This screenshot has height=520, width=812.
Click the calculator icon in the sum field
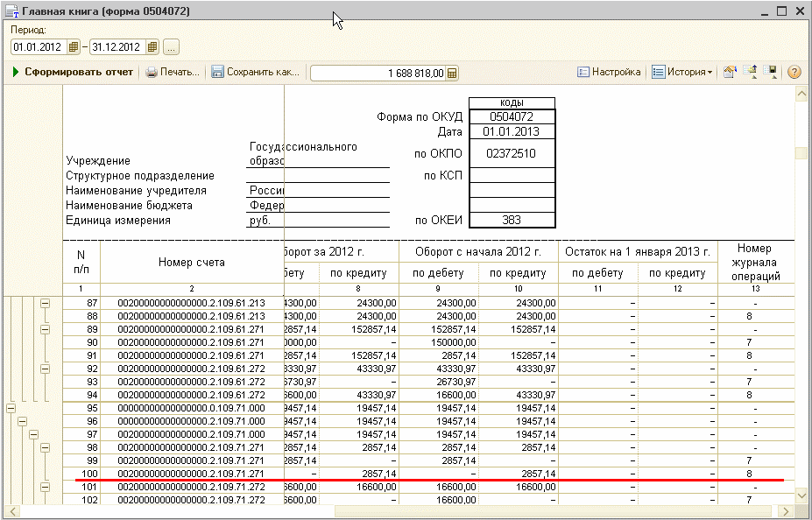point(452,73)
